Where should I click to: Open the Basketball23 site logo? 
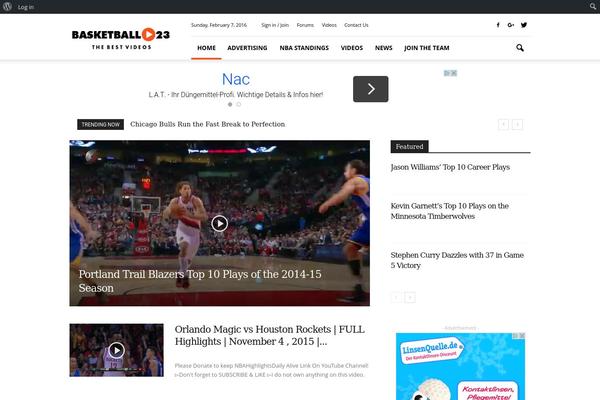coord(121,39)
